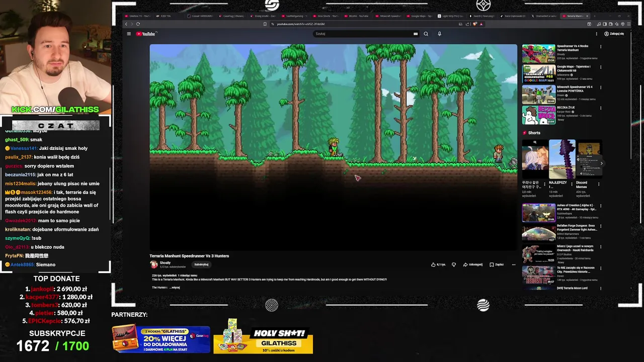The height and width of the screenshot is (362, 644).
Task: Switch to the Light Strip Pro browser tab
Action: point(451,16)
